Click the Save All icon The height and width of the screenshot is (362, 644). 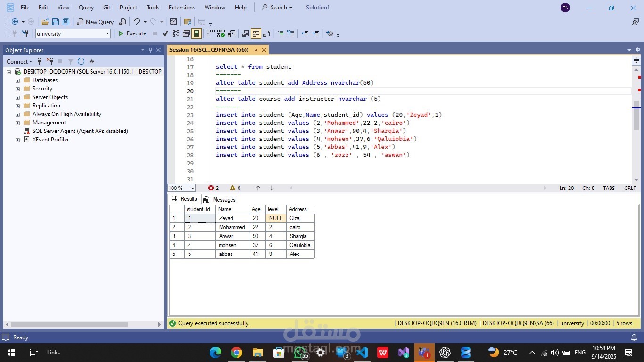coord(66,22)
